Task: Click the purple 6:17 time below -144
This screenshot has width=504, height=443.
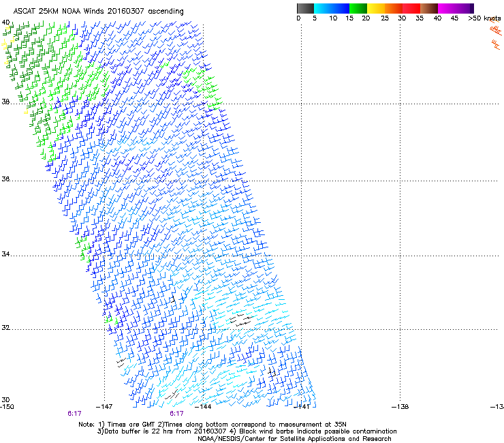Action: click(176, 414)
